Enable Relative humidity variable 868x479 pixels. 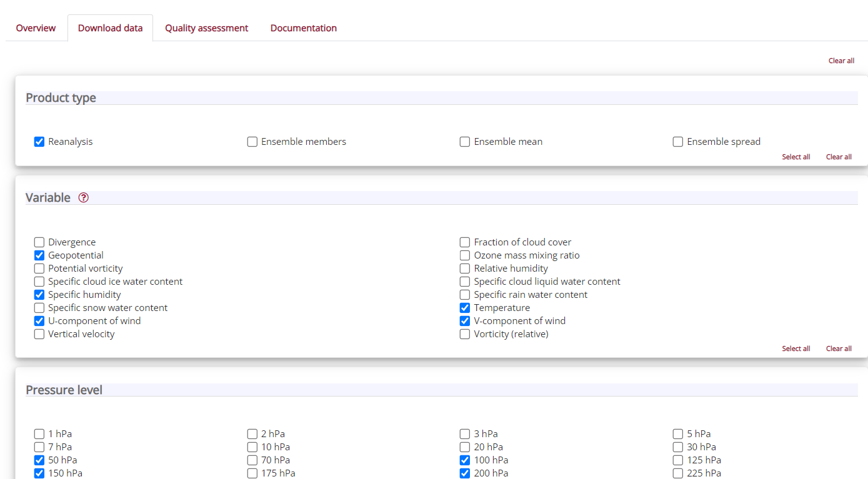[465, 269]
